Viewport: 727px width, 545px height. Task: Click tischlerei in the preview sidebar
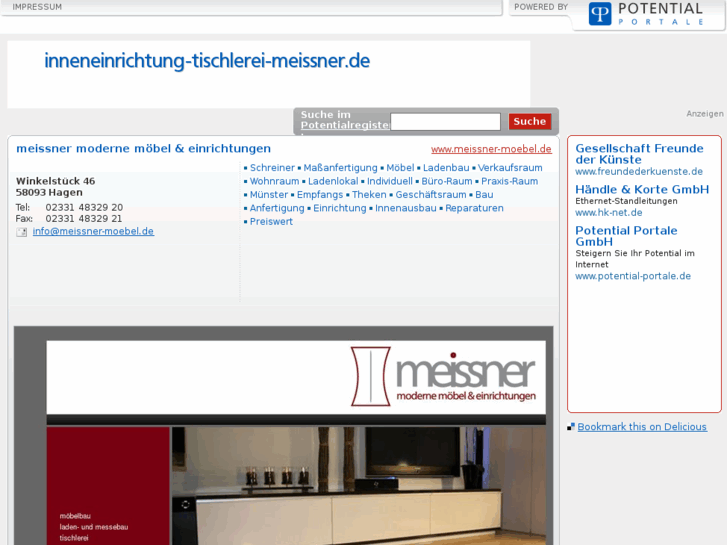[x=74, y=539]
